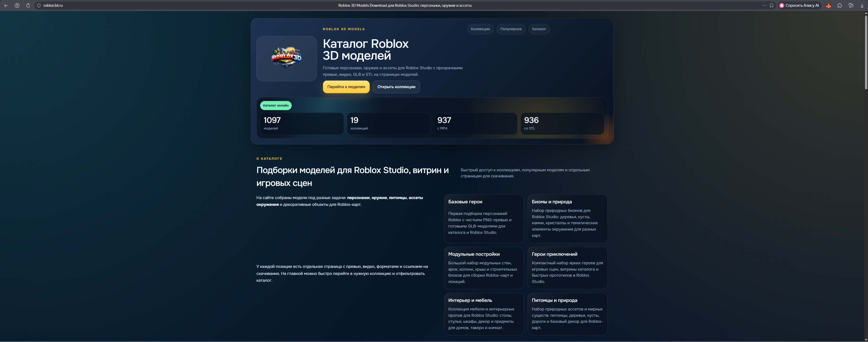Open the Базовые герои collection card

(484, 219)
